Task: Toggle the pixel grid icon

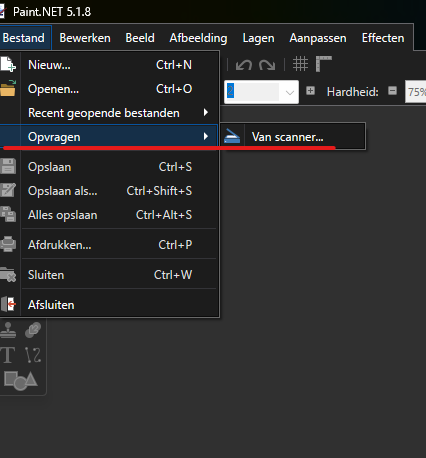Action: (x=300, y=64)
